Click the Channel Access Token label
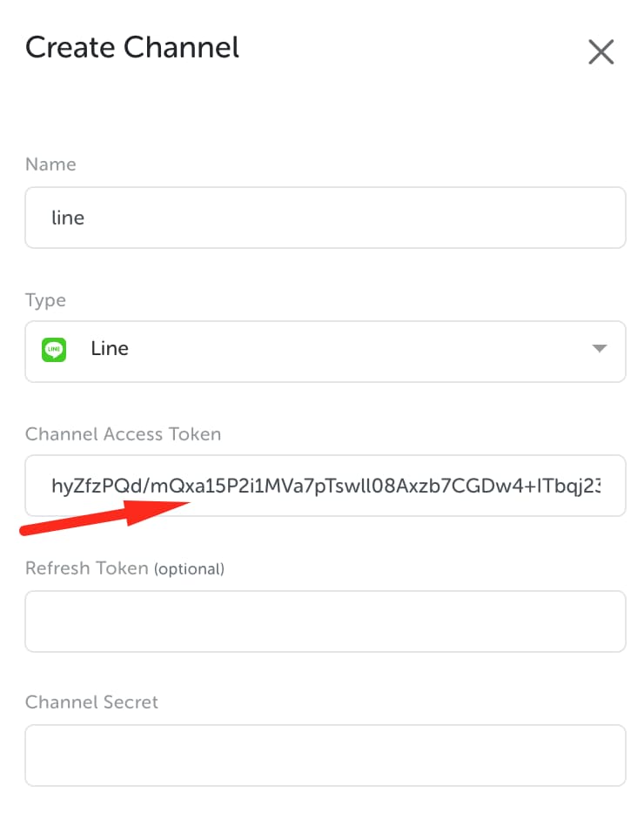This screenshot has height=839, width=644. [123, 433]
